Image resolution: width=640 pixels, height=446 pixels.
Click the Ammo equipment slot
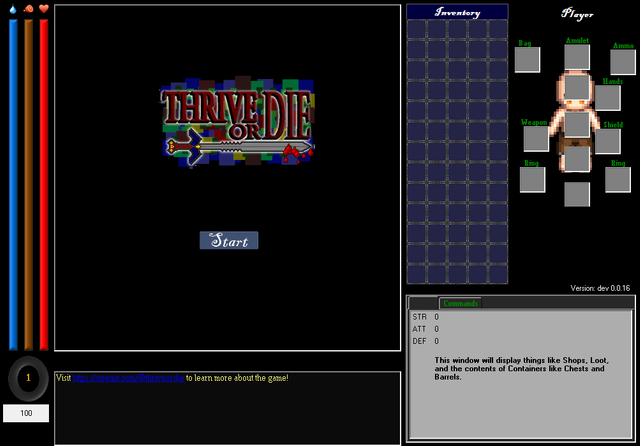pos(623,61)
